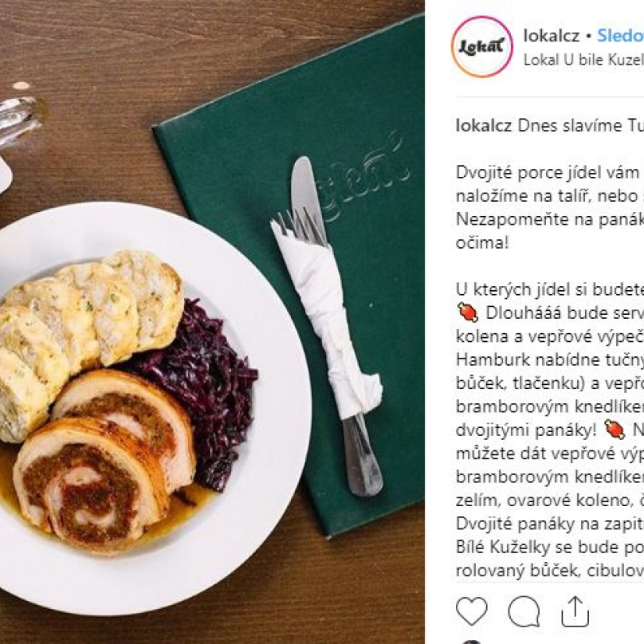Open comments with the speech bubble icon
644x644 pixels.
524,611
